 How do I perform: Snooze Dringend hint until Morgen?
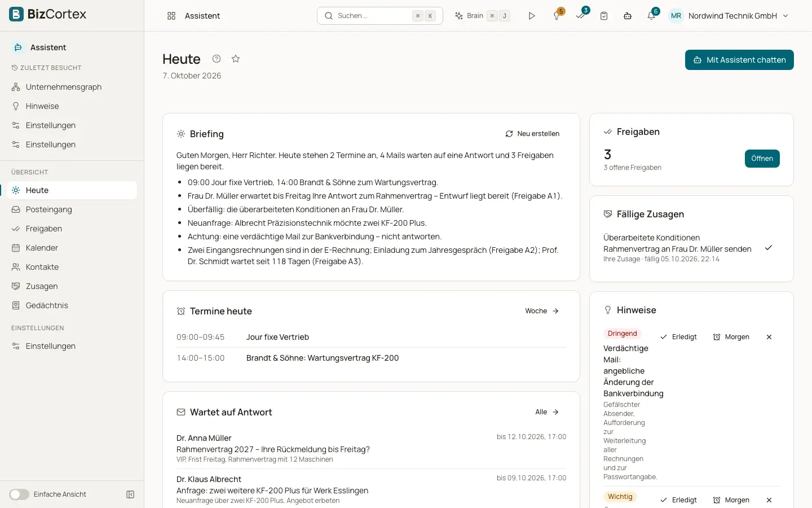pos(731,337)
